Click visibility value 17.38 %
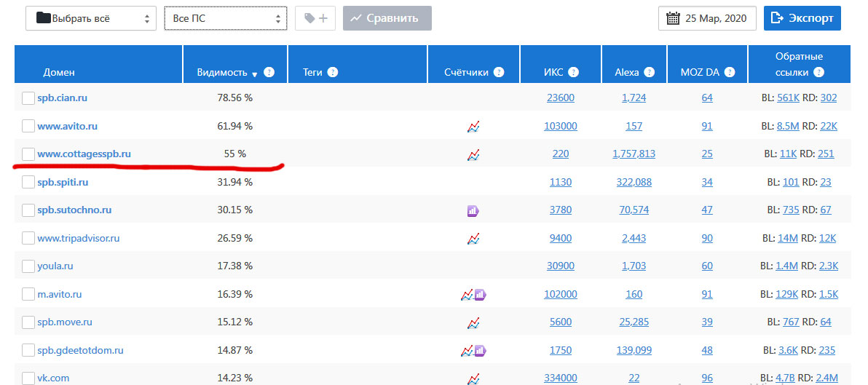The height and width of the screenshot is (385, 868). coord(234,266)
